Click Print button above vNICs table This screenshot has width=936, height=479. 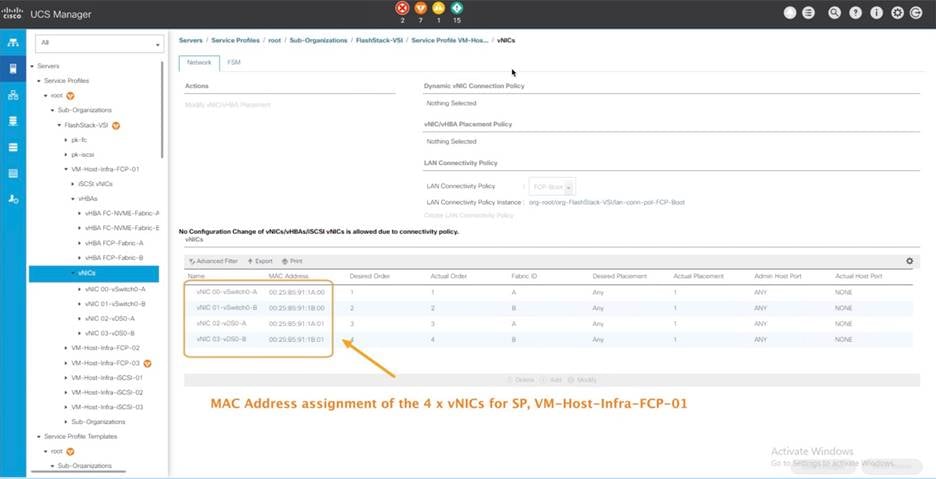(292, 262)
